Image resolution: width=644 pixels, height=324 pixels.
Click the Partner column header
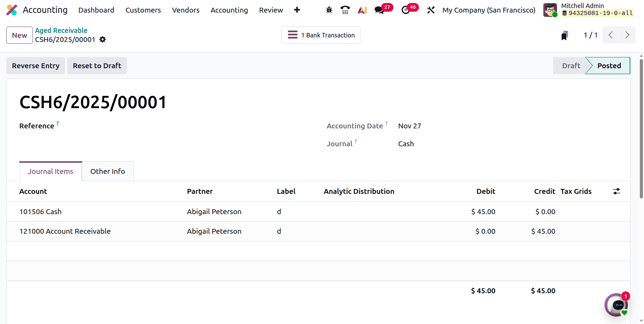200,191
